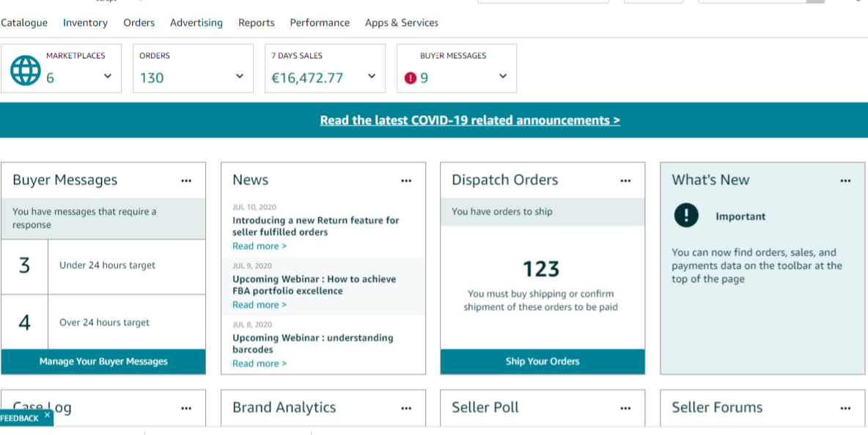
Task: Click the Marketplaces globe icon
Action: [26, 70]
